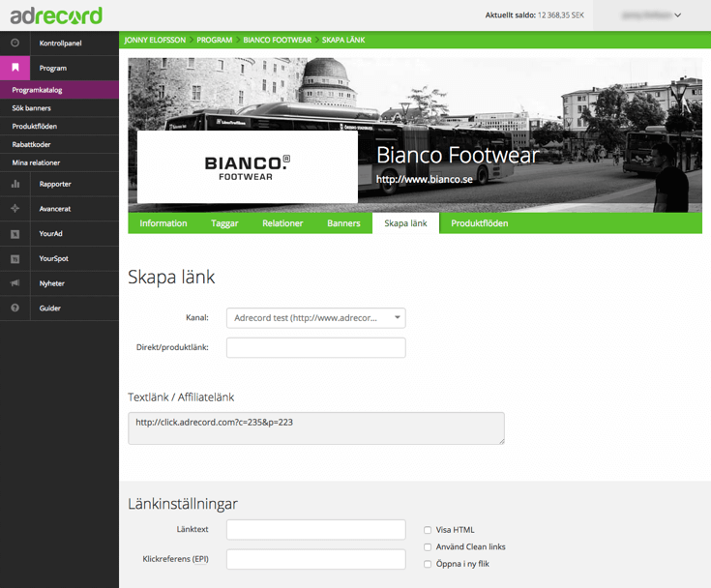Click the Länktext input field

click(316, 530)
